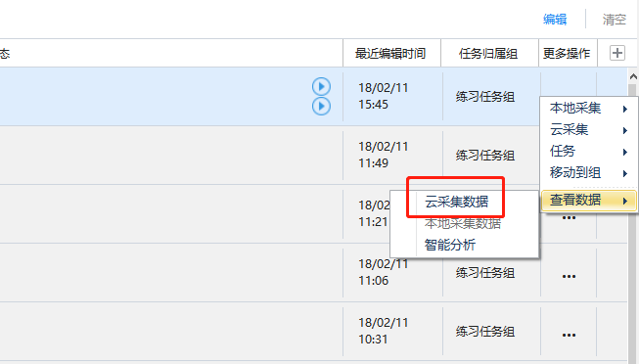Click the 任务归属组 column header
This screenshot has width=639, height=364.
tap(488, 54)
